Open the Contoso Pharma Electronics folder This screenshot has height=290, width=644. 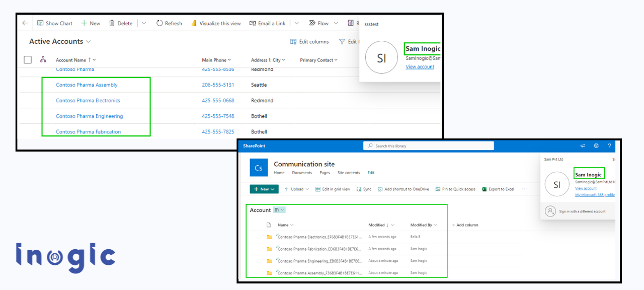(319, 237)
